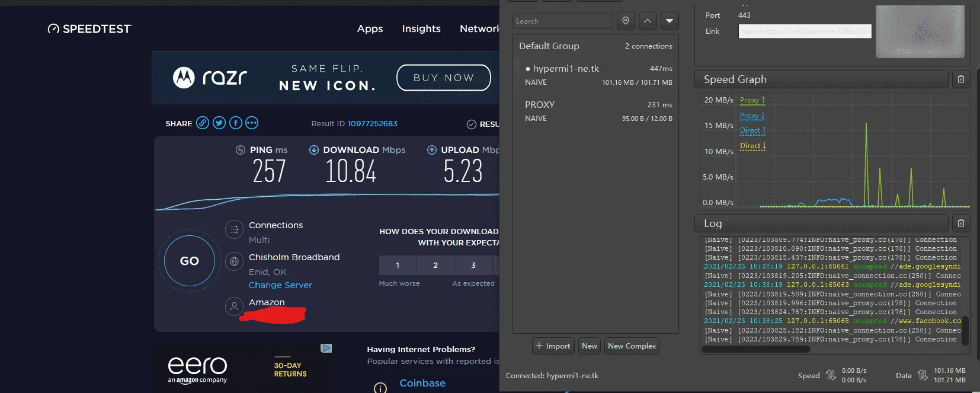Click the info icon beside Coinbase
The image size is (980, 393).
[x=380, y=388]
